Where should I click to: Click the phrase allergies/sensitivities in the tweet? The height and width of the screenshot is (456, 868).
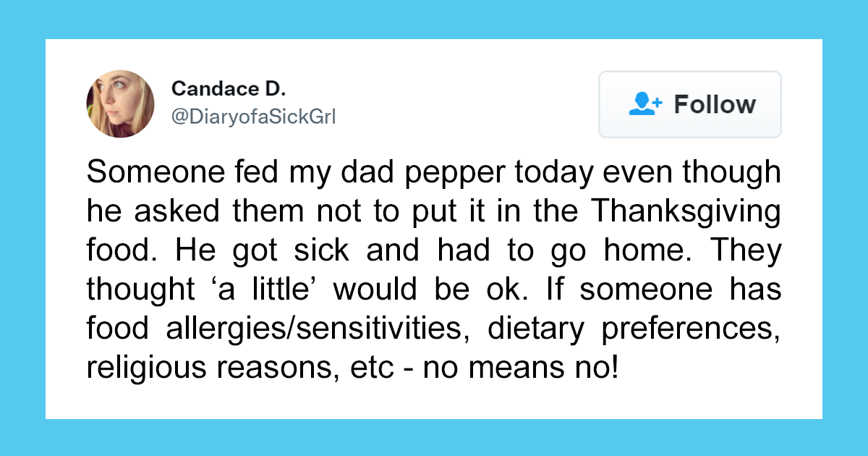(x=309, y=329)
